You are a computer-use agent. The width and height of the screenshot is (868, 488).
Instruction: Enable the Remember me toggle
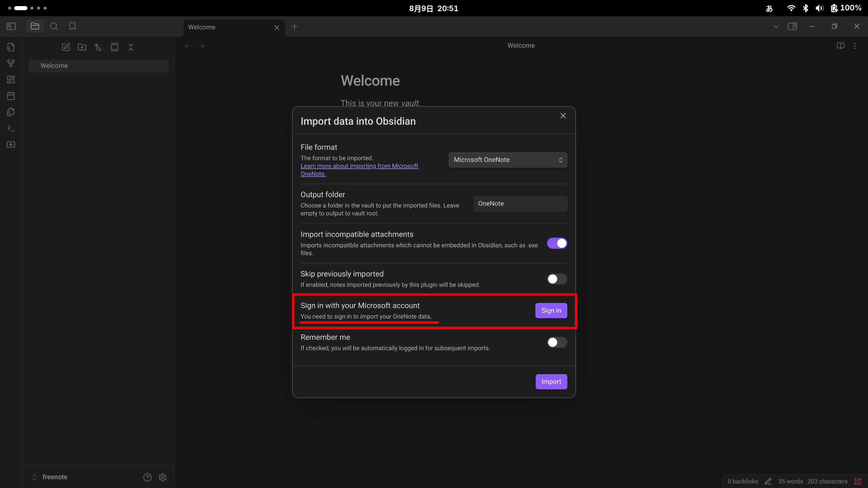[x=557, y=342]
